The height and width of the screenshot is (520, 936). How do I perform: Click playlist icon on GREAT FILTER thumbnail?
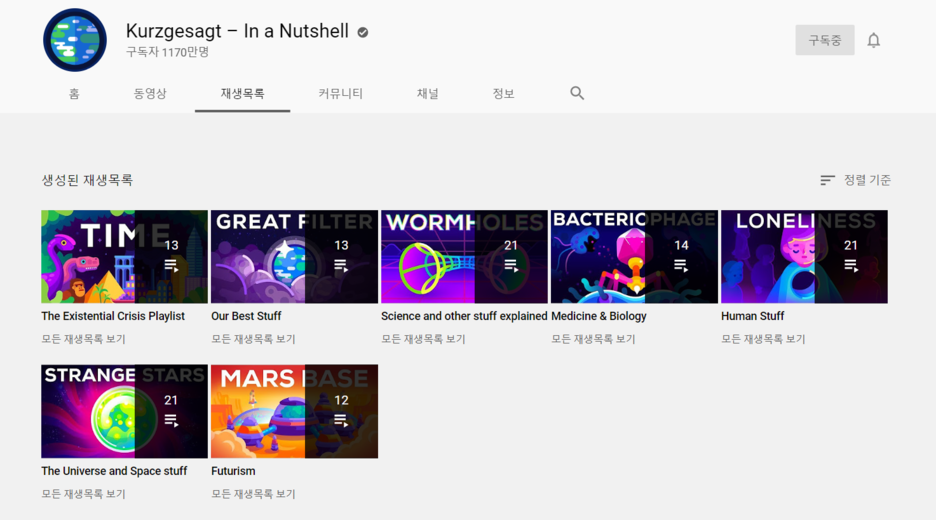pos(341,266)
